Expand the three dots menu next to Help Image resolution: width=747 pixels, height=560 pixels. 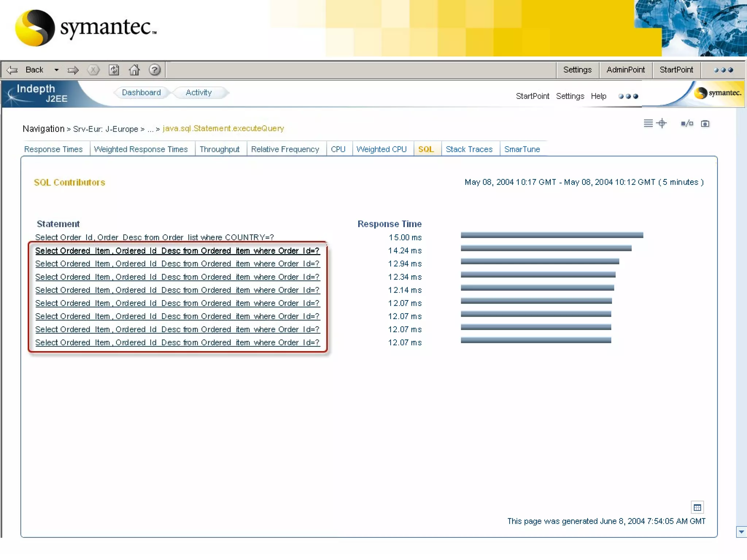[628, 97]
